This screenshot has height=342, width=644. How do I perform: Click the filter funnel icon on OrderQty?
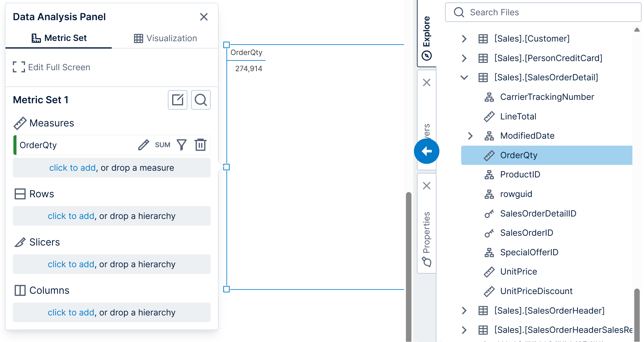coord(182,145)
